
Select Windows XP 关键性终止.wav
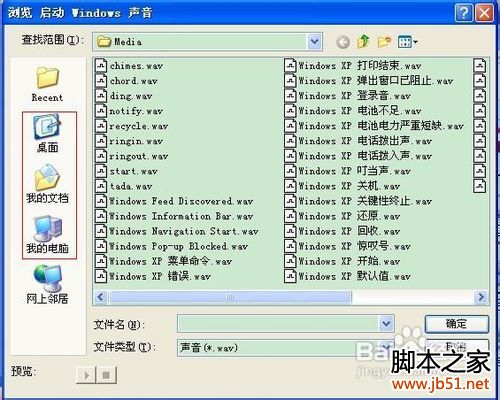(358, 201)
